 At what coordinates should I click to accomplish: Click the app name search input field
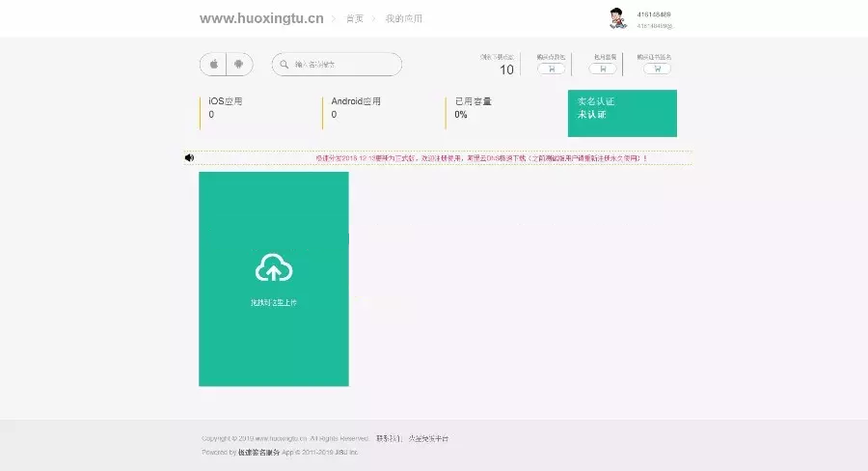337,65
